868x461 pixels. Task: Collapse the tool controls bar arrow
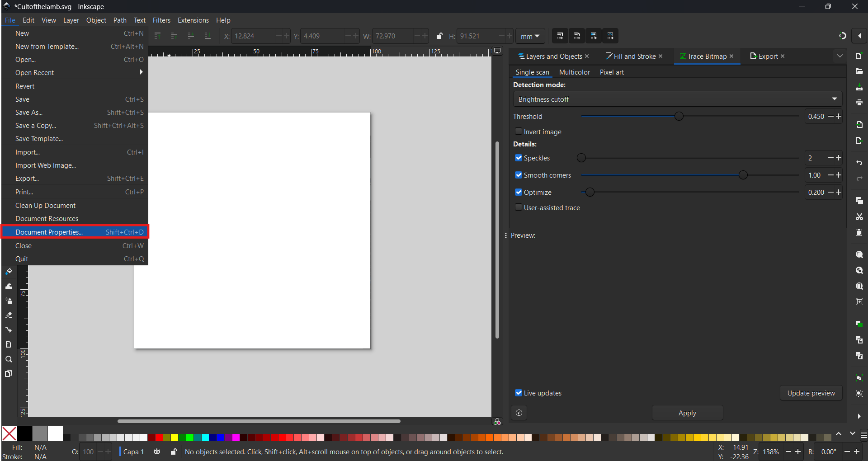click(859, 36)
